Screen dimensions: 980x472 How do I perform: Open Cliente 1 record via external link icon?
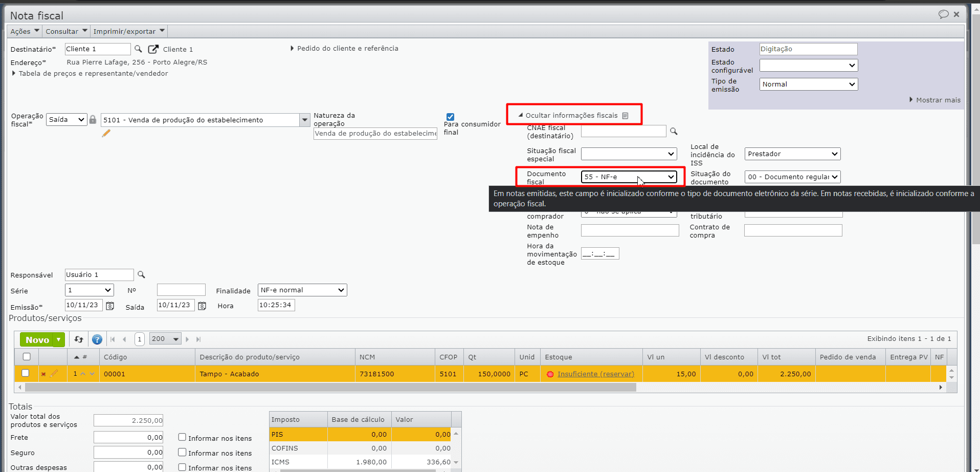(x=153, y=49)
